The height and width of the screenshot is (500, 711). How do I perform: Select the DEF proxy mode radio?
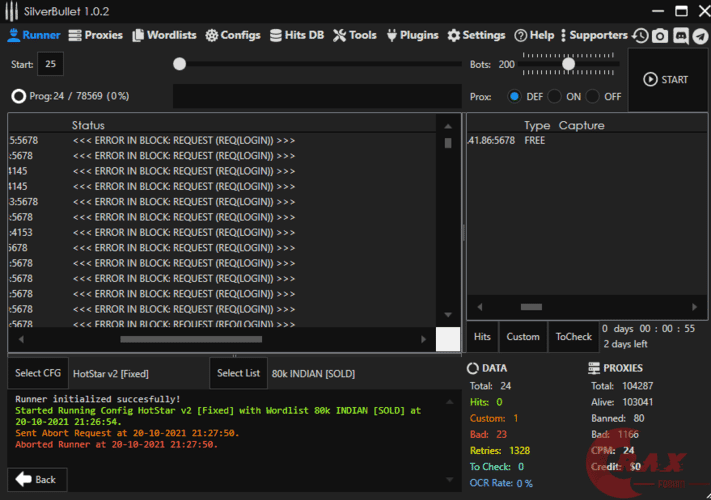[x=515, y=96]
